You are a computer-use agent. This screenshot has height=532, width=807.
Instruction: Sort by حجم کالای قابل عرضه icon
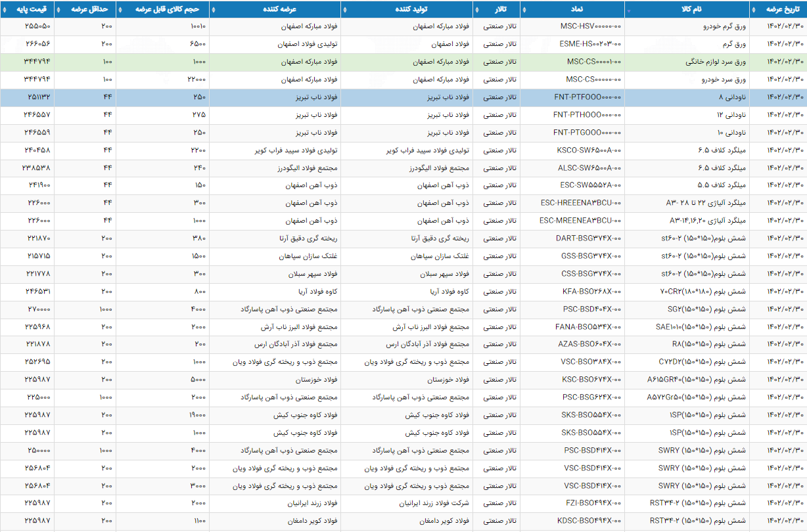pos(121,10)
